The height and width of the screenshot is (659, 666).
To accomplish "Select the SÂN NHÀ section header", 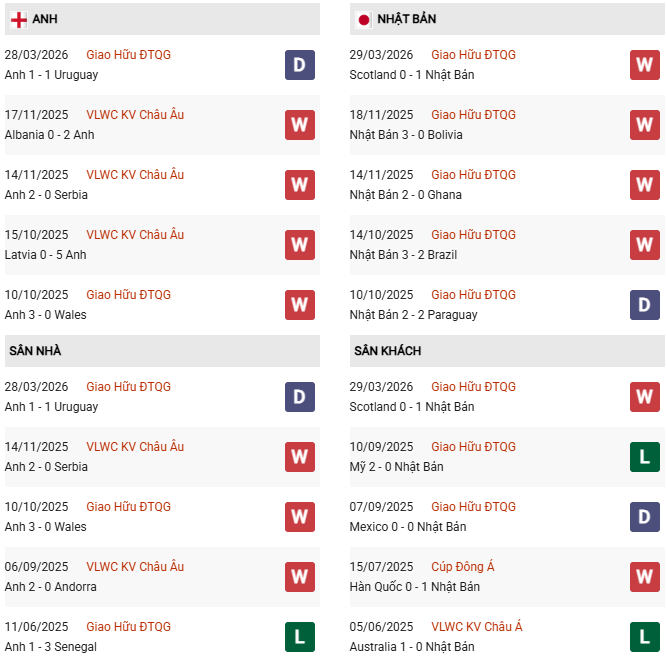I will (35, 351).
